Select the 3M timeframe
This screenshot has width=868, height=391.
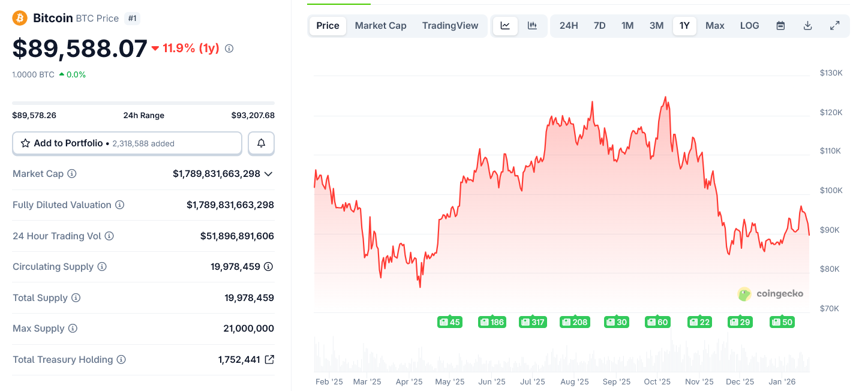pos(656,25)
